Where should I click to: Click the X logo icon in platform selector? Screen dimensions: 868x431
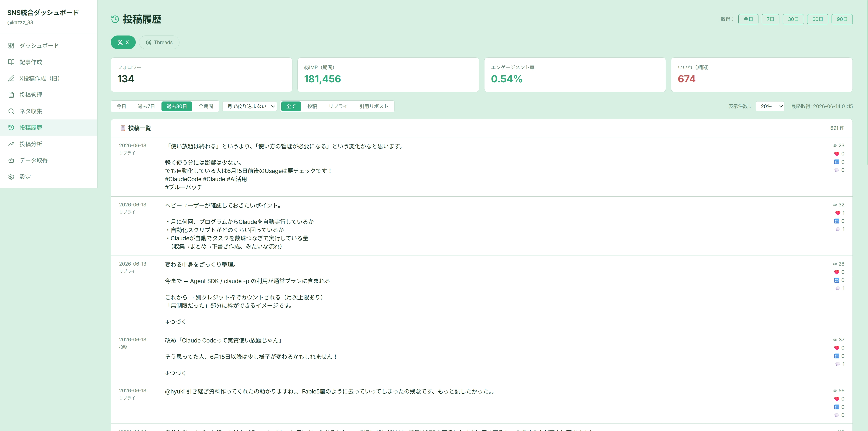pos(120,42)
